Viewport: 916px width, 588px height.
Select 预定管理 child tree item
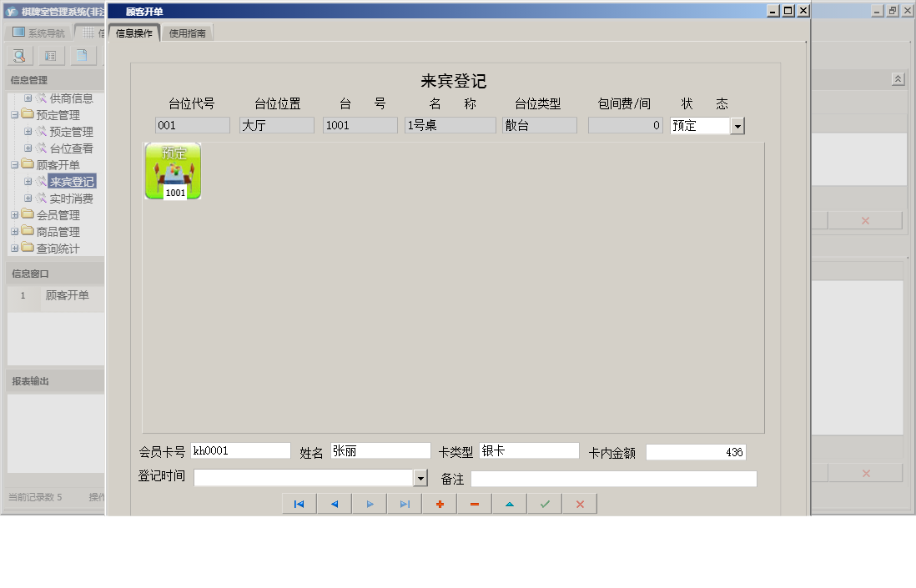click(x=71, y=132)
